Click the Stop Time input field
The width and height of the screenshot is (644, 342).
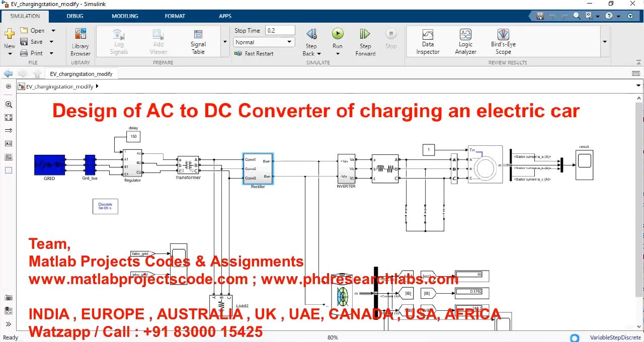[x=280, y=31]
